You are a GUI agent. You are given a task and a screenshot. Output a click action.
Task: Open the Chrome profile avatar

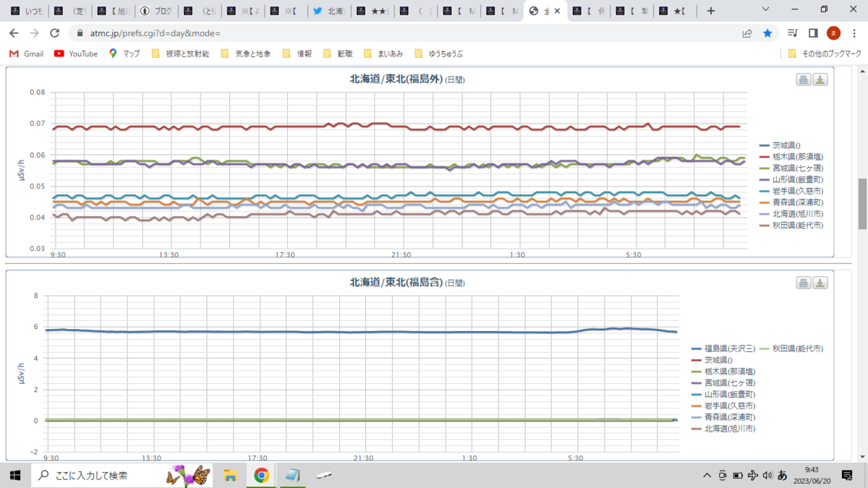click(x=833, y=33)
